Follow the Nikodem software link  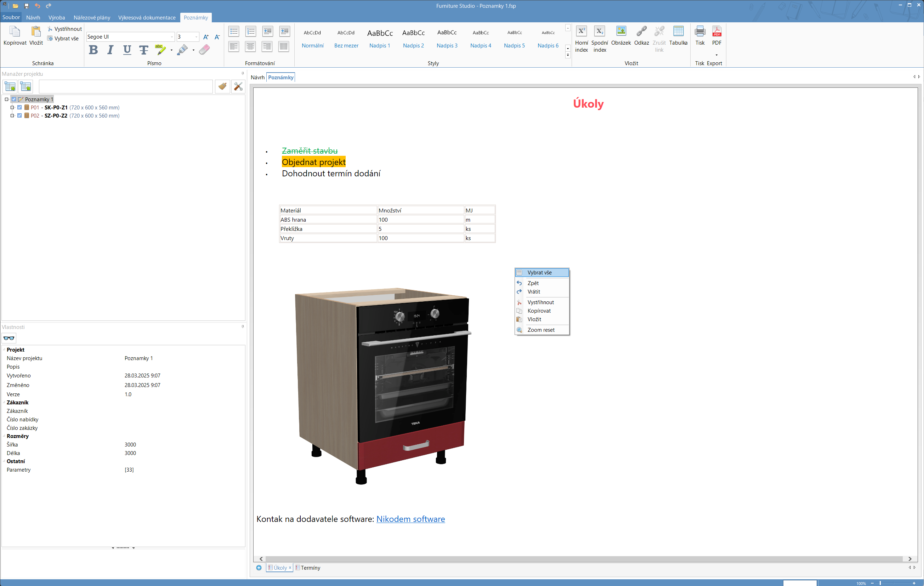(410, 519)
